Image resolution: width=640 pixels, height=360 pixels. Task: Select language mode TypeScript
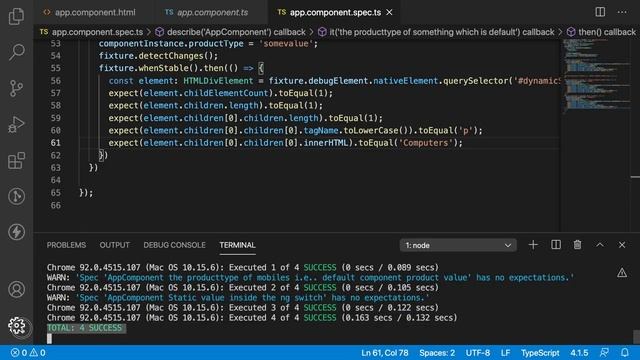pyautogui.click(x=540, y=353)
